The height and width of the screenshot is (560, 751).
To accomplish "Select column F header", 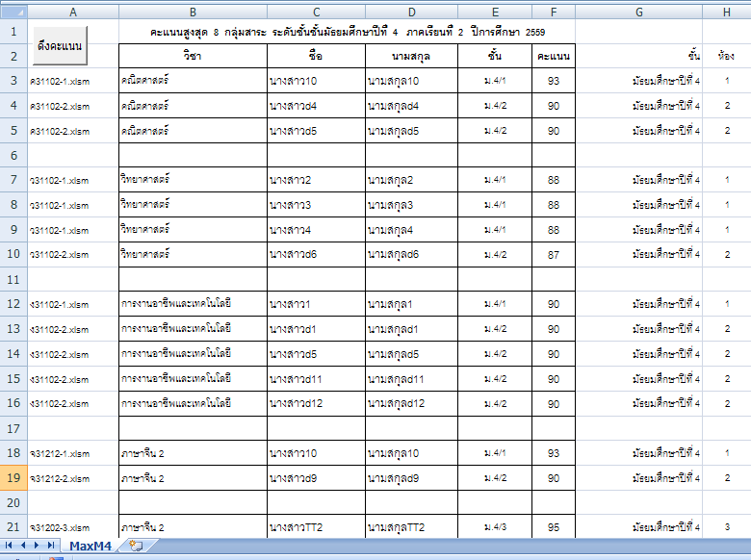I will click(x=553, y=12).
